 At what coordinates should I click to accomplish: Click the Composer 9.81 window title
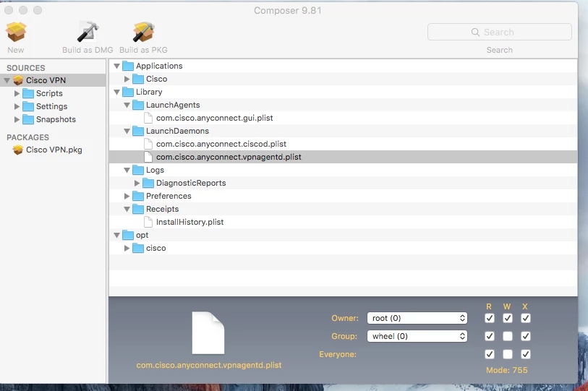tap(288, 11)
